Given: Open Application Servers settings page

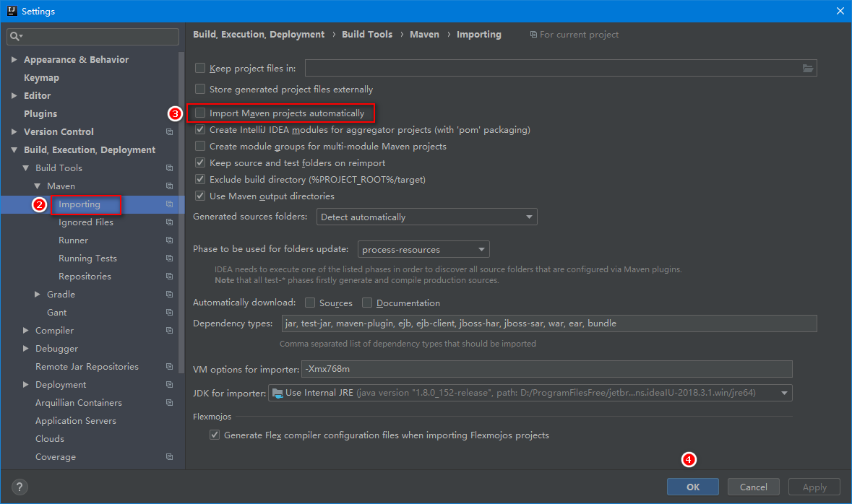Looking at the screenshot, I should point(76,420).
